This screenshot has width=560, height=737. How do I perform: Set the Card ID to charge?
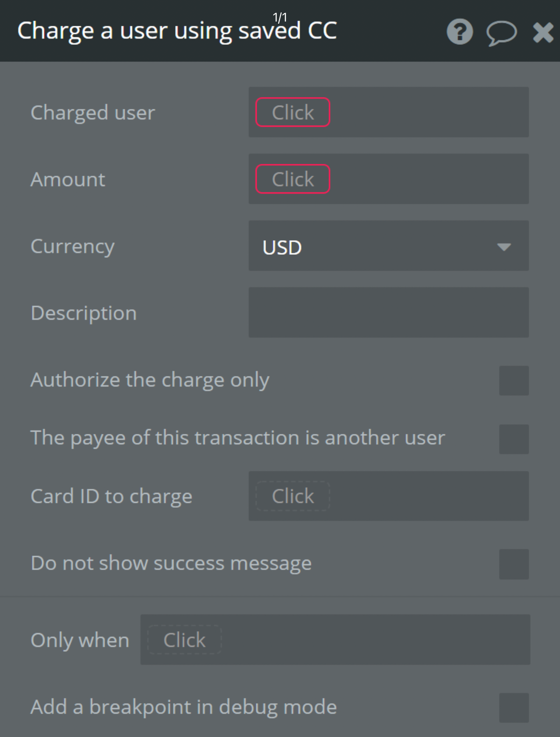pyautogui.click(x=292, y=496)
